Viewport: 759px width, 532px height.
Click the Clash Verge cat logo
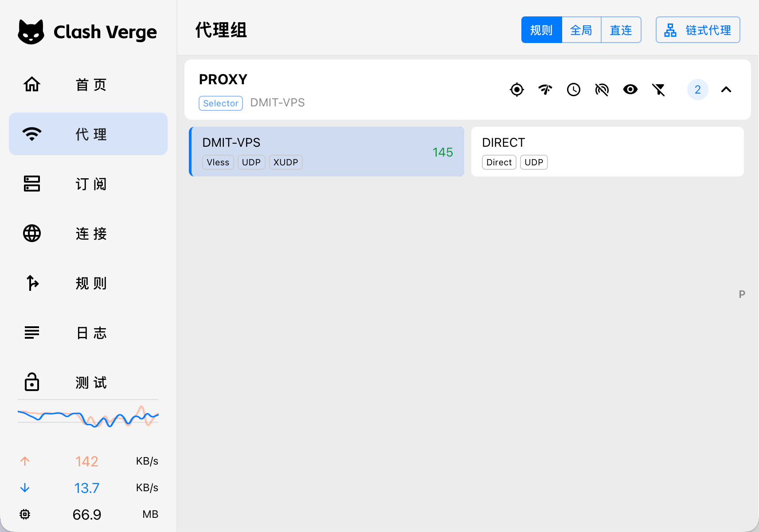pos(31,32)
